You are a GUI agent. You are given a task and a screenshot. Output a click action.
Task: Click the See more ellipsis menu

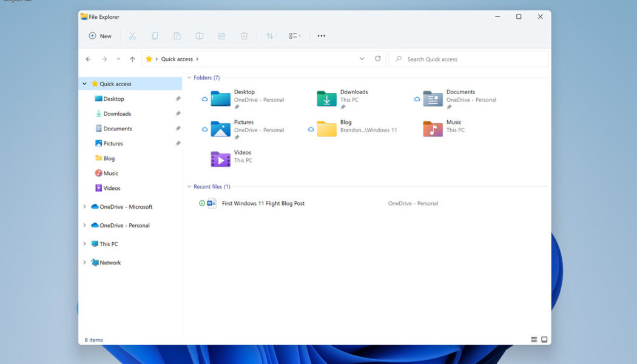coord(321,36)
